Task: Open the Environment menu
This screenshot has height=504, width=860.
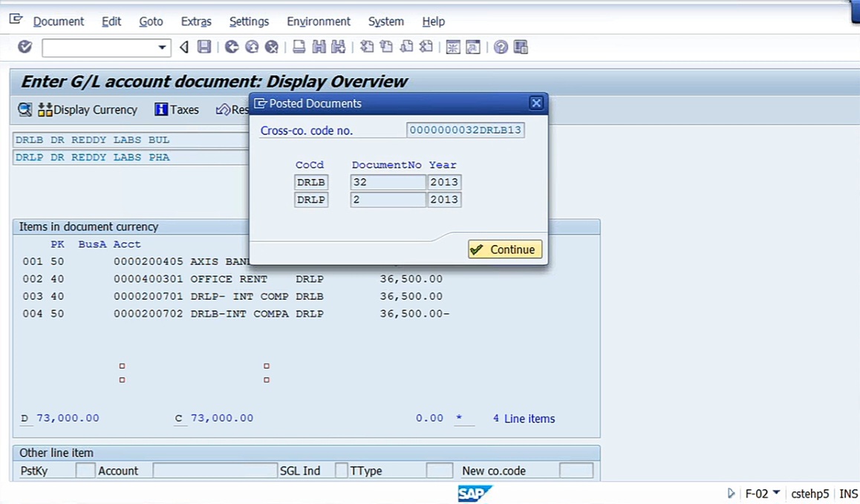Action: coord(319,22)
